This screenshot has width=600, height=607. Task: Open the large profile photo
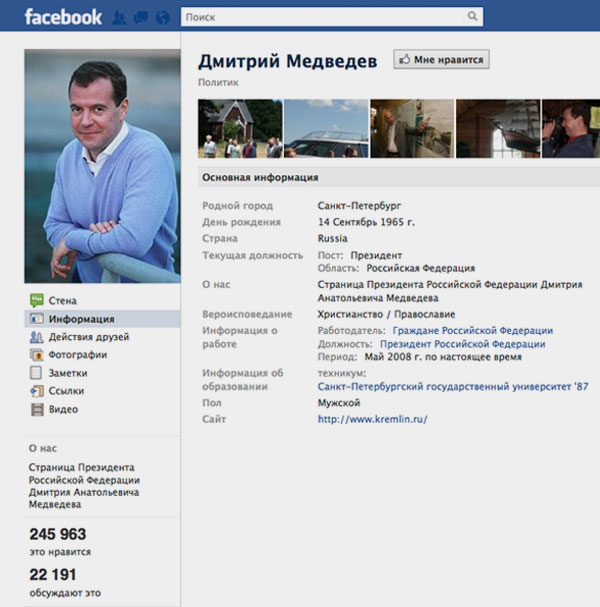tap(102, 166)
